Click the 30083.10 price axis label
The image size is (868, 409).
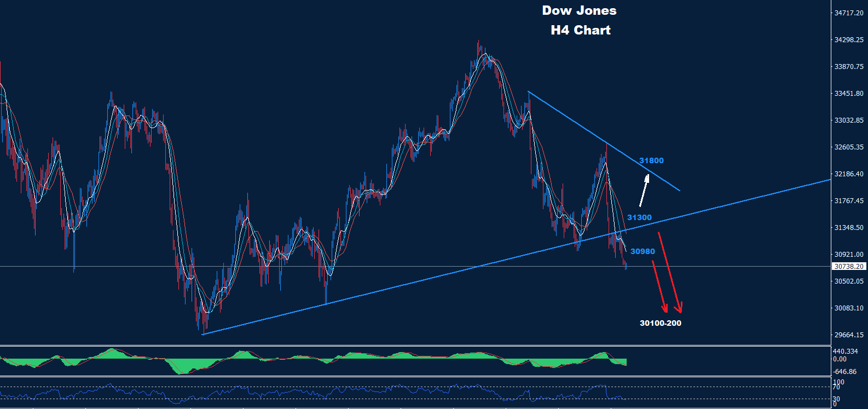[x=849, y=308]
